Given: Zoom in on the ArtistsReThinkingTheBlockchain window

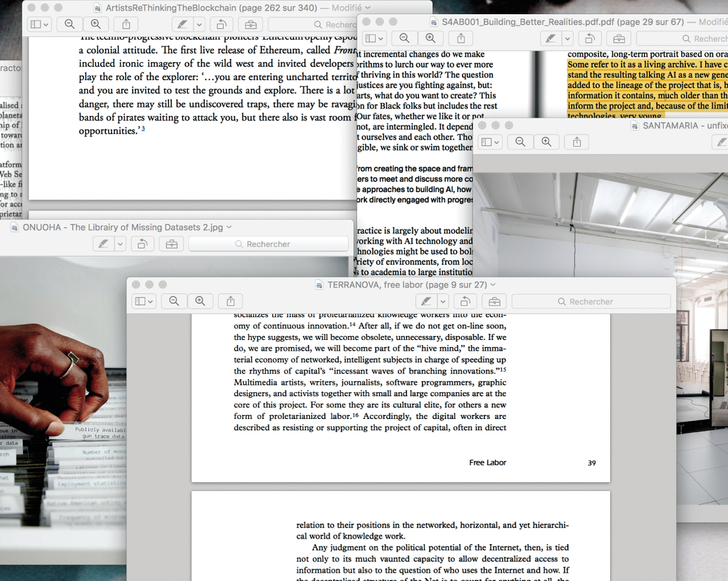Looking at the screenshot, I should coord(96,24).
